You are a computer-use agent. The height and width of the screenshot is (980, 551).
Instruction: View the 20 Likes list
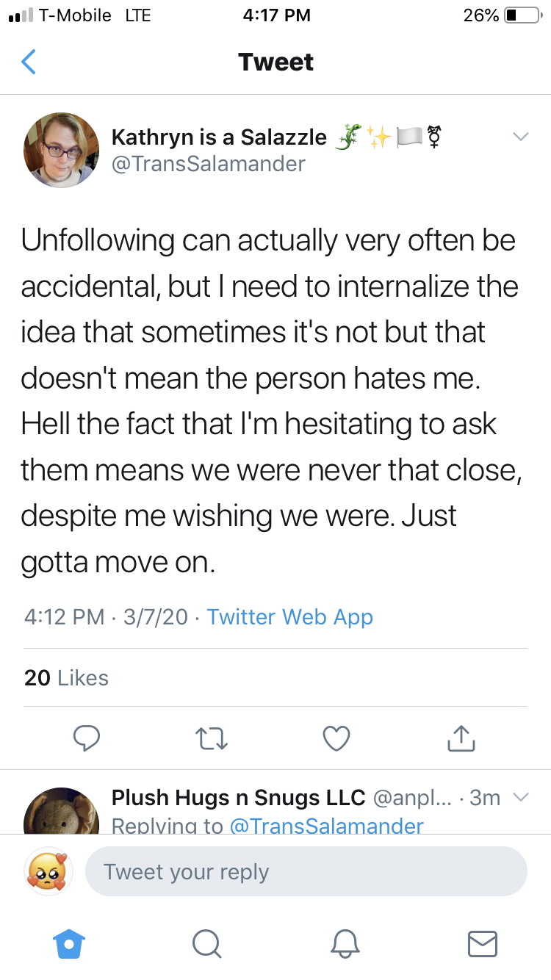(x=66, y=677)
